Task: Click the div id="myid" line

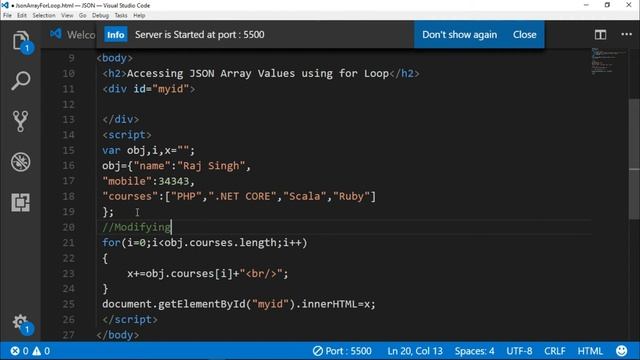Action: point(149,89)
